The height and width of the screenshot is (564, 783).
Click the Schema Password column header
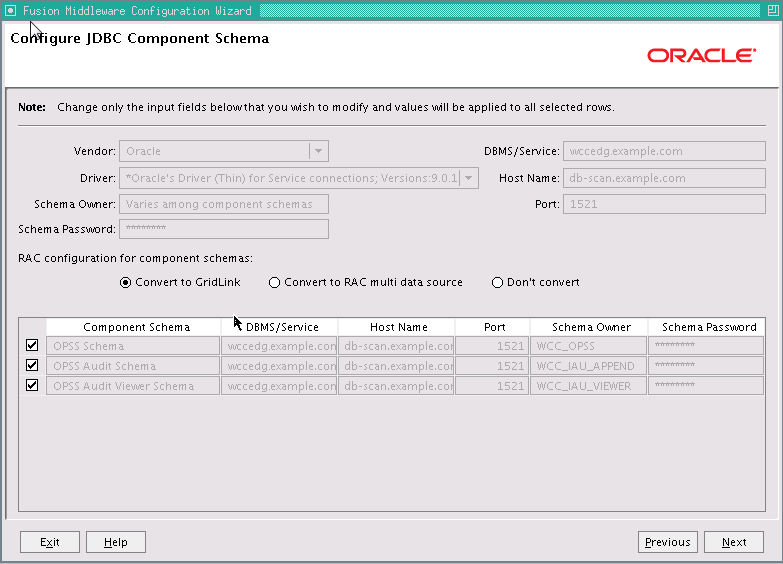pos(706,327)
